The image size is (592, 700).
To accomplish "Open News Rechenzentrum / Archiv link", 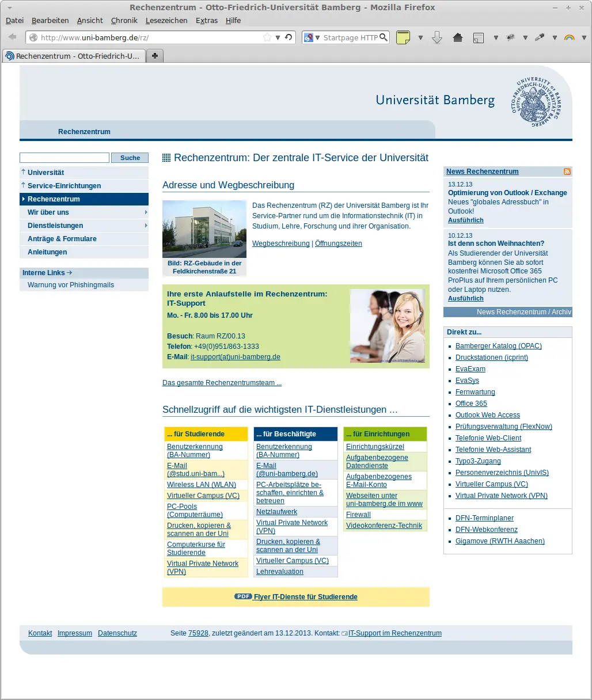I will pyautogui.click(x=524, y=312).
